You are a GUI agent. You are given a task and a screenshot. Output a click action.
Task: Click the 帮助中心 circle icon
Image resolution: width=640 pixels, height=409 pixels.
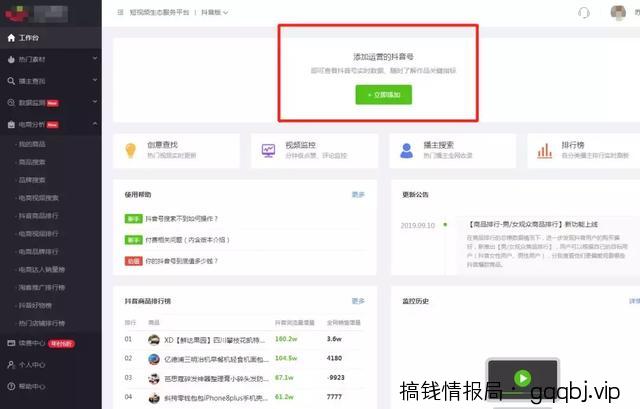point(11,386)
